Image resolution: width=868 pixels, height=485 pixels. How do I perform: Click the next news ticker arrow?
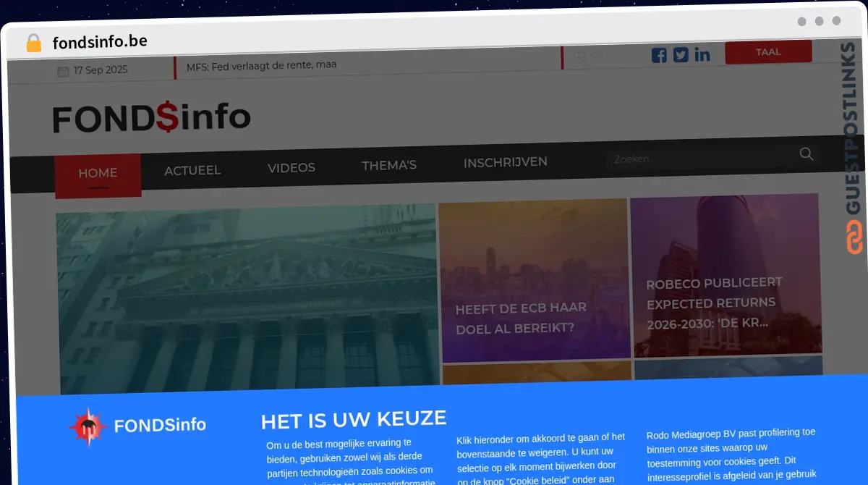pyautogui.click(x=596, y=57)
